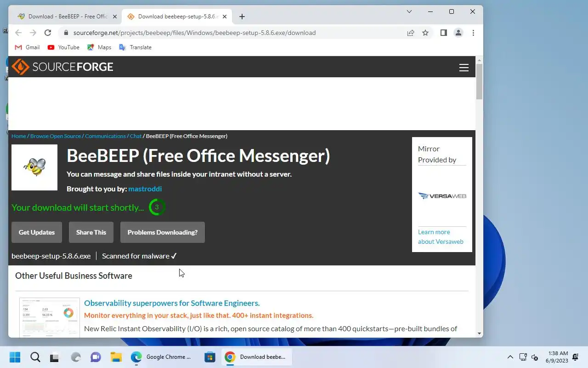Select the Download beebeep-setup-5.8.6 tab
This screenshot has height=368, width=588.
tap(177, 17)
